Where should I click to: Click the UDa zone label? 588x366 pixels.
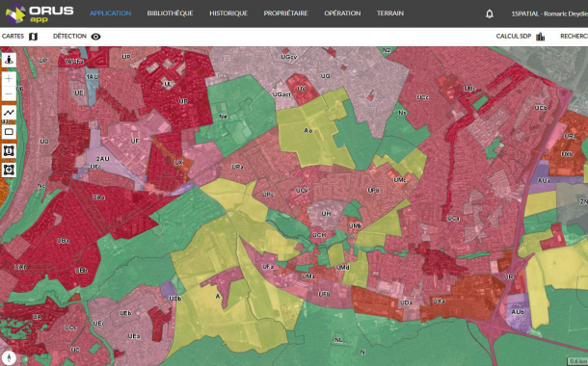(406, 302)
